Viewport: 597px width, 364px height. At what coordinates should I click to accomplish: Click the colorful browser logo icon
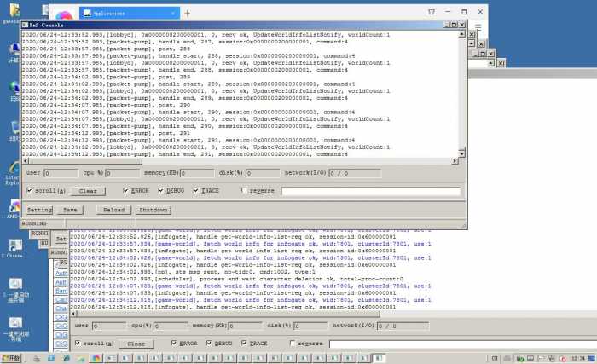tap(61, 16)
